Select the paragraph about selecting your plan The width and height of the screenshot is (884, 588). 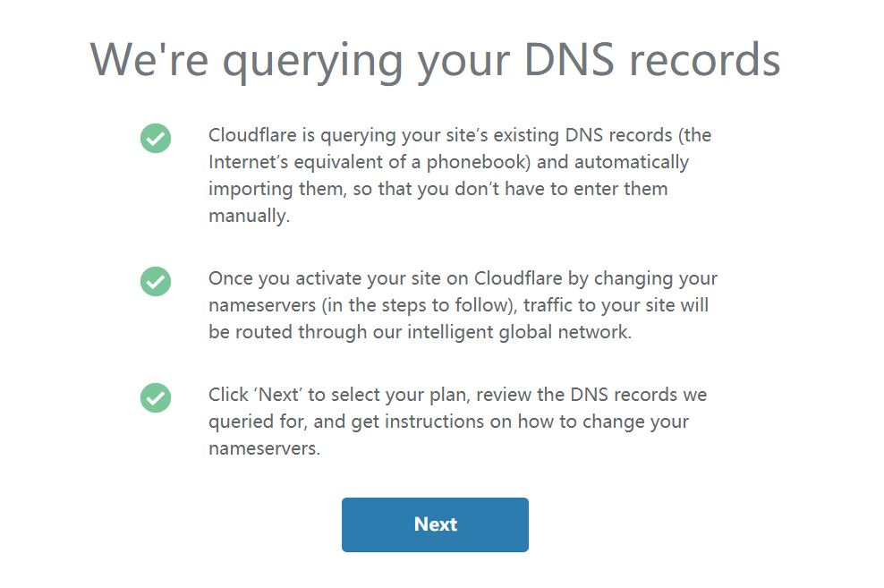pos(457,422)
